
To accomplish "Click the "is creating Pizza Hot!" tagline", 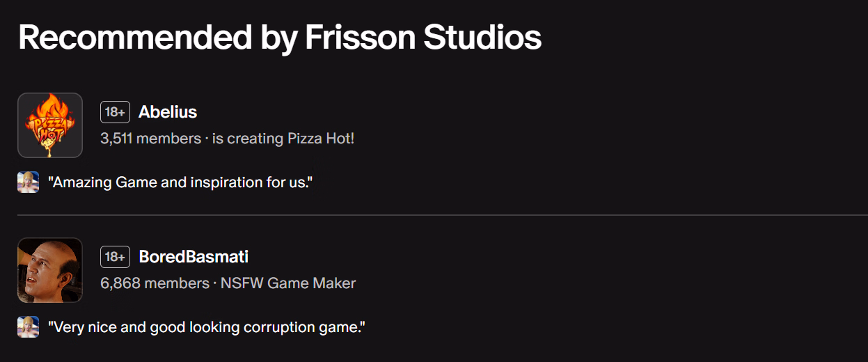I will [x=283, y=139].
